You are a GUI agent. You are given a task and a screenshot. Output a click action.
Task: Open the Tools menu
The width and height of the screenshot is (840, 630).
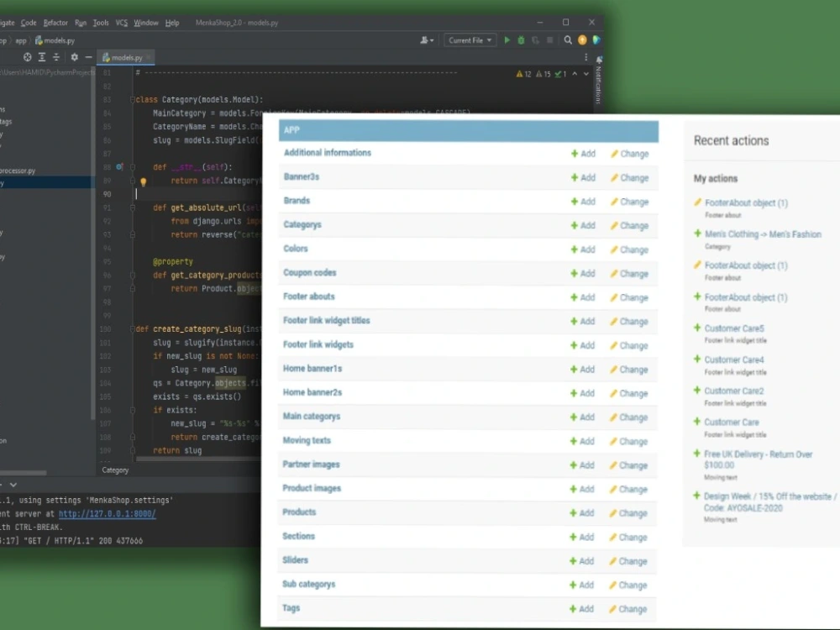101,23
